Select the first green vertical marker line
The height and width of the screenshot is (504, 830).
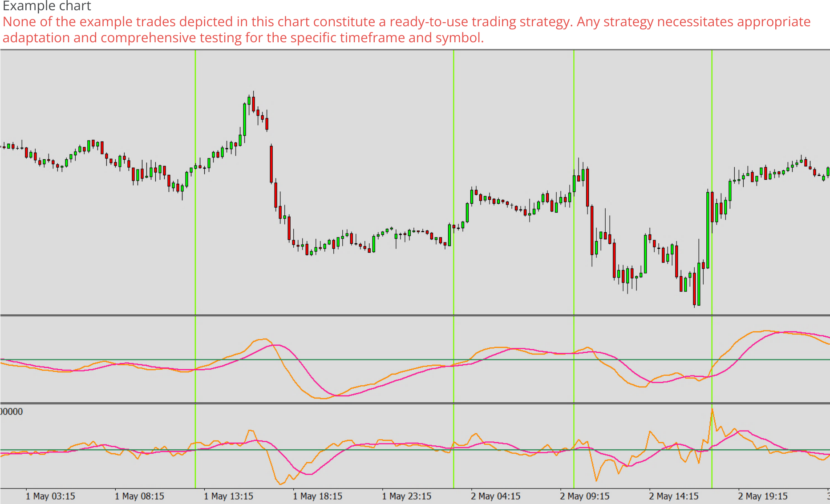[195, 269]
